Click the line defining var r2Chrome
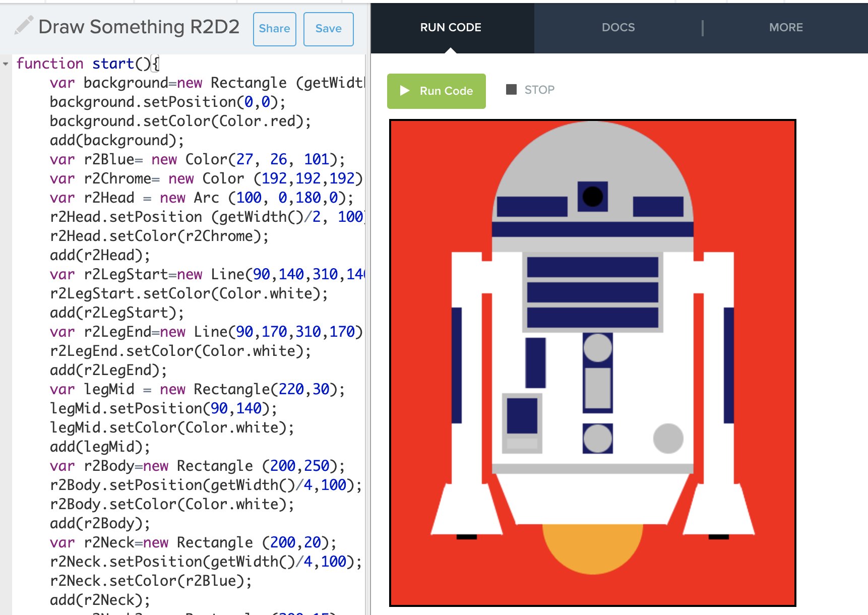Screen dimensions: 868x615 point(206,178)
